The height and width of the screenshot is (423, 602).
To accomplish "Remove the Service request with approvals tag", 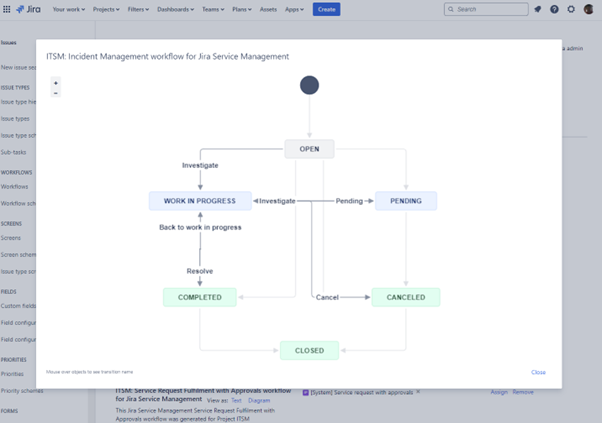I will coord(418,392).
